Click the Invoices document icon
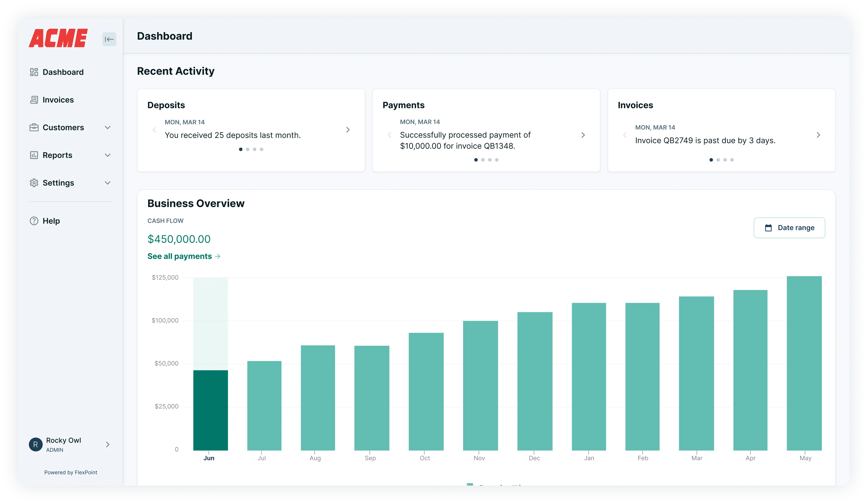Viewport: 868px width, 504px height. pos(34,99)
